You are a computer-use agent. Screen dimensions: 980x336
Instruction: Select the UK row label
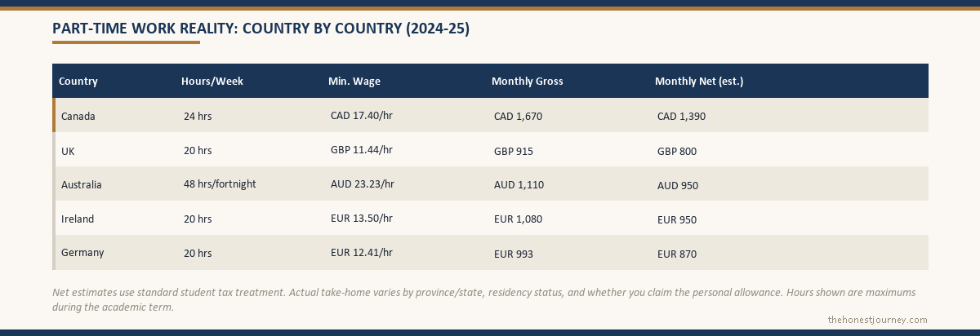pyautogui.click(x=68, y=151)
